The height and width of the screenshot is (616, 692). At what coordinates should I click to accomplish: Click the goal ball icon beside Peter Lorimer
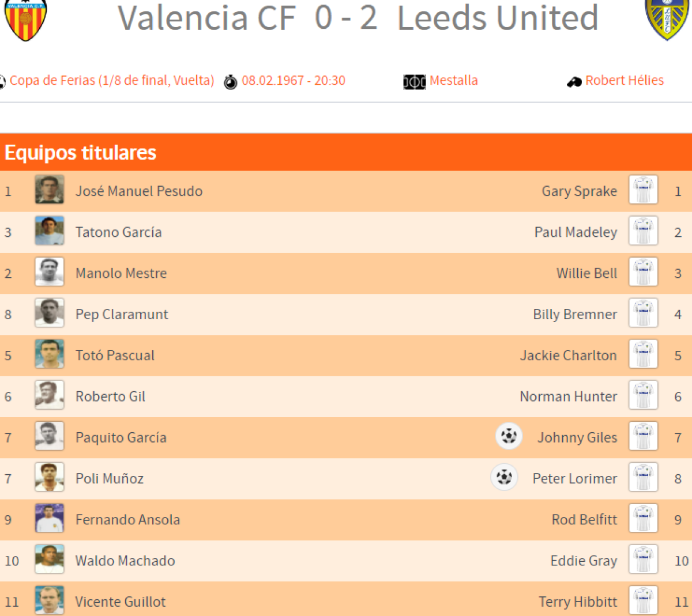(x=504, y=477)
